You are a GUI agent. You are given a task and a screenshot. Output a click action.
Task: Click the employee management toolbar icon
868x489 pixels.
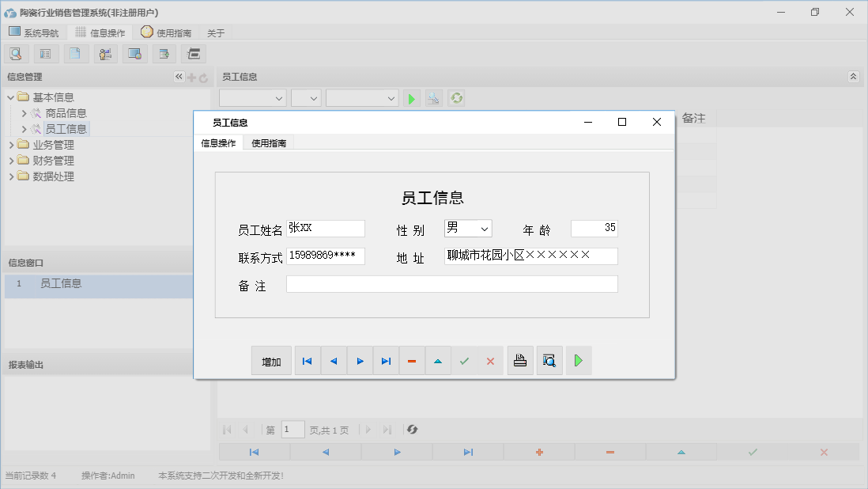[105, 53]
